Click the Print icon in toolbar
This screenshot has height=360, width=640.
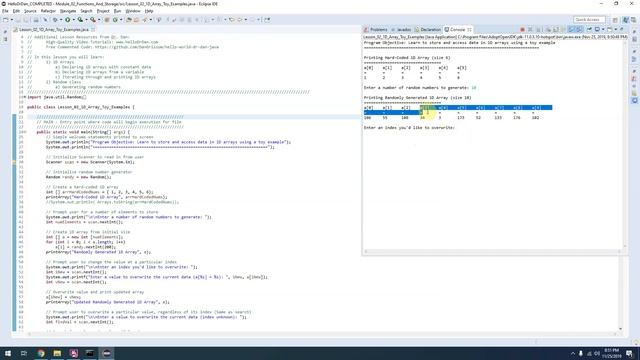(x=36, y=20)
